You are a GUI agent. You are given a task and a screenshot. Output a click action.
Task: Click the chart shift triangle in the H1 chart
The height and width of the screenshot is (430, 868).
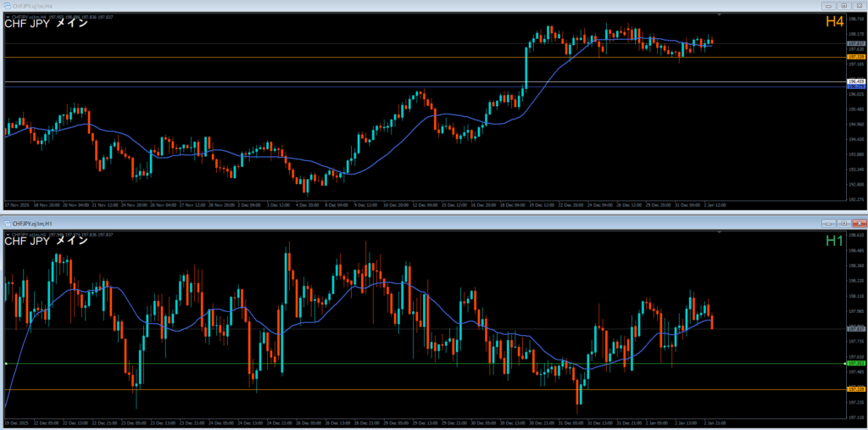point(719,232)
